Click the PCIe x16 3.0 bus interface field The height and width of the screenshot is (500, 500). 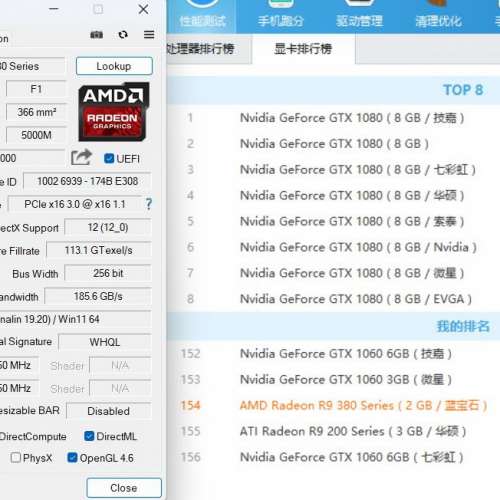75,204
